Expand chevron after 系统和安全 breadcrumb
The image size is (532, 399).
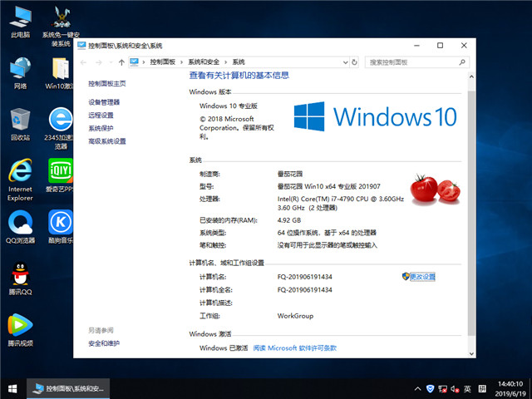tap(225, 62)
